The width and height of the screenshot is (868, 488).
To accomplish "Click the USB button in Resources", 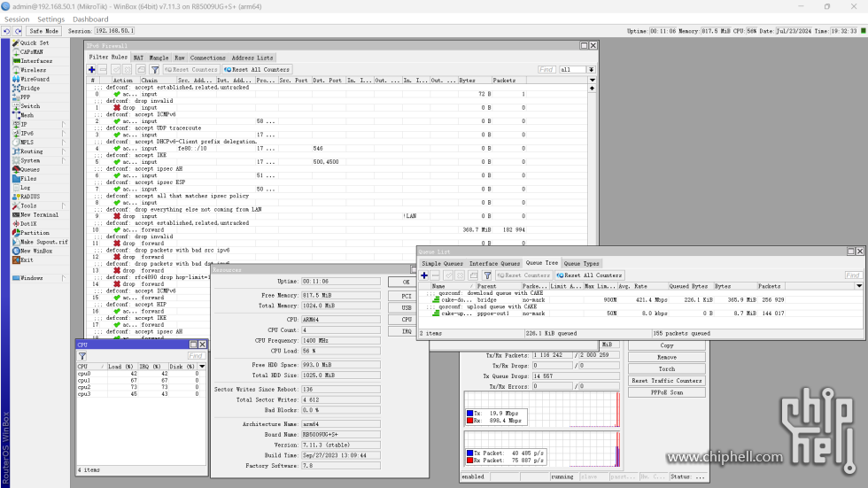I will pos(407,307).
